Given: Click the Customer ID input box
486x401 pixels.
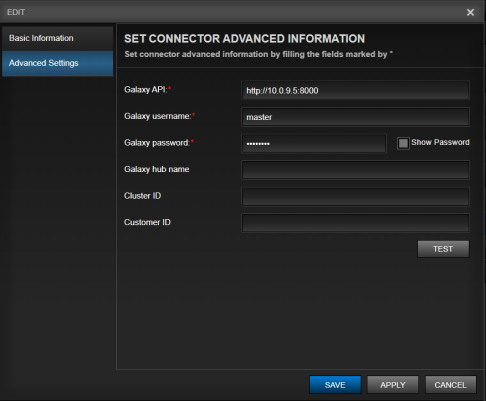Looking at the screenshot, I should point(355,223).
